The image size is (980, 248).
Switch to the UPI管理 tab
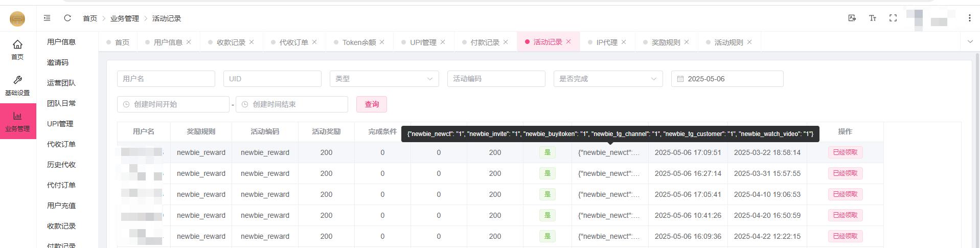coord(423,42)
